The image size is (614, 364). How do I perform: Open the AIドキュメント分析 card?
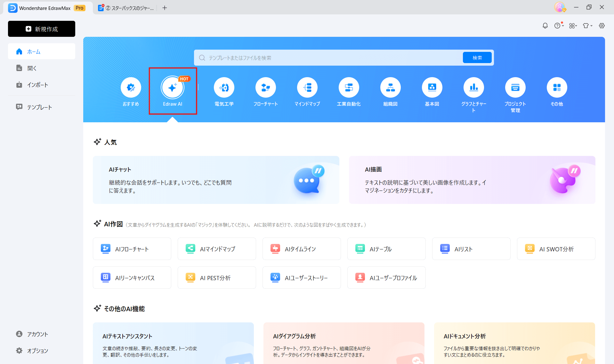click(x=514, y=343)
